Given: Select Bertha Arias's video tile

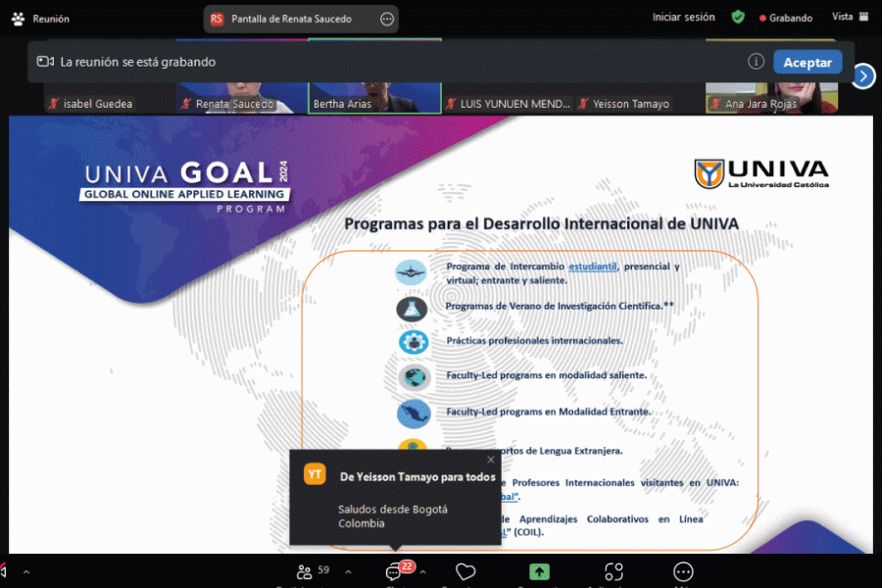Looking at the screenshot, I should (x=374, y=98).
